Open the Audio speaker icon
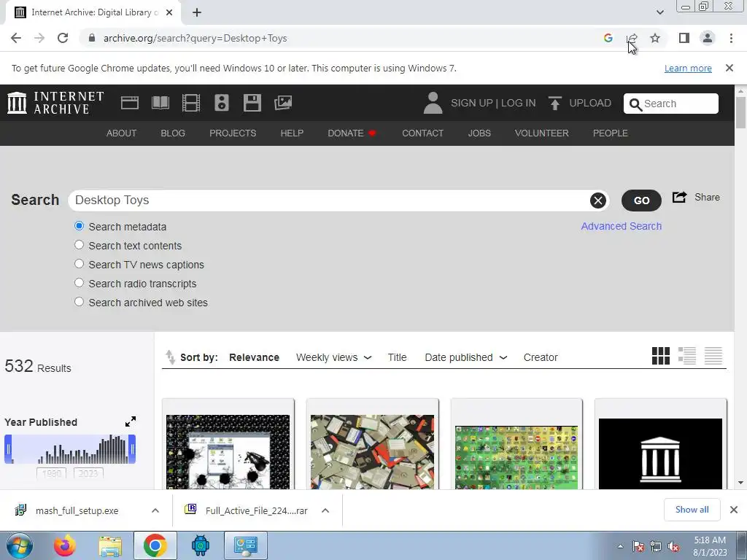This screenshot has width=747, height=560. [x=222, y=103]
